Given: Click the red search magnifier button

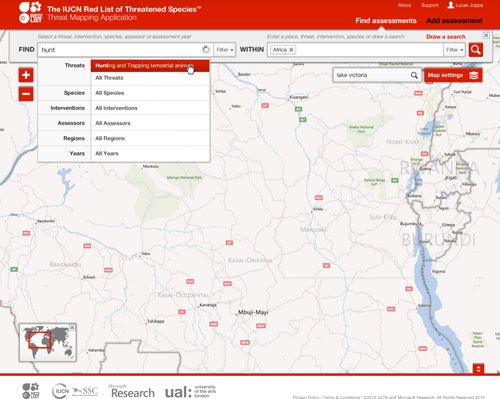Looking at the screenshot, I should pyautogui.click(x=476, y=50).
